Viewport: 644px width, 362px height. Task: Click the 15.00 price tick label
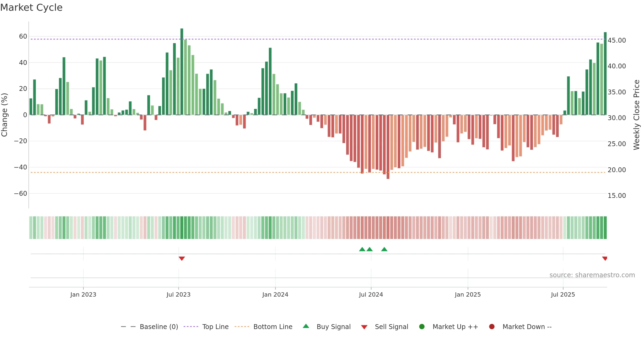[x=617, y=195]
